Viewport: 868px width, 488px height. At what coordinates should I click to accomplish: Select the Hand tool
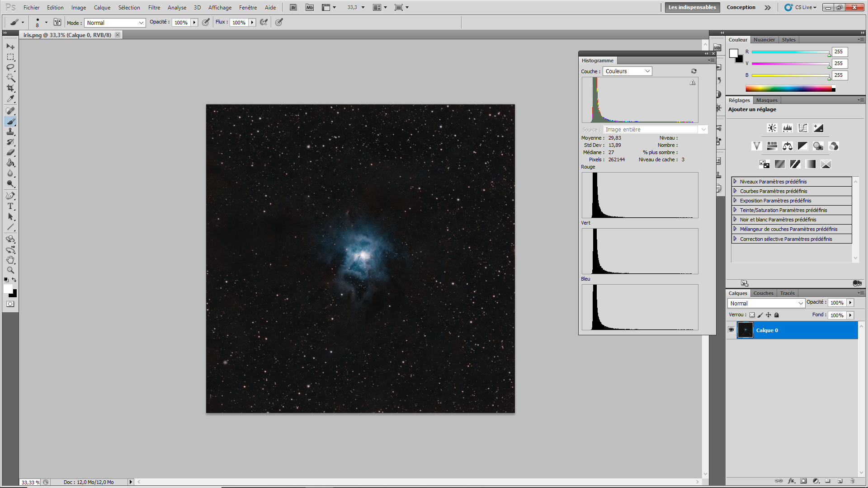[10, 260]
